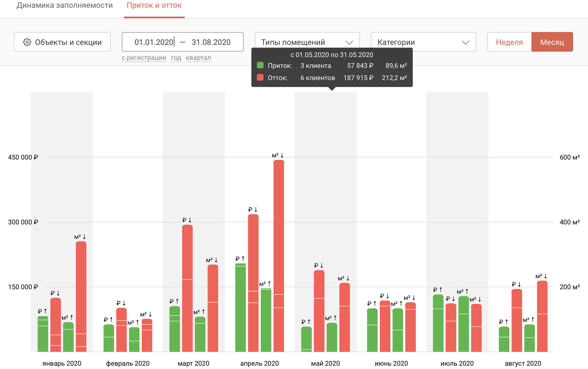Image resolution: width=588 pixels, height=369 pixels.
Task: Open the Объекты и секции button
Action: coord(62,42)
